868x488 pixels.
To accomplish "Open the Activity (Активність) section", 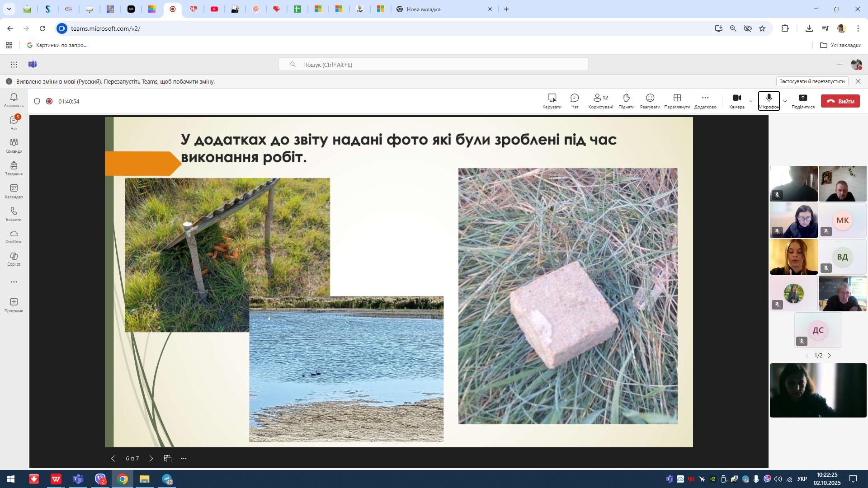I will tap(14, 100).
